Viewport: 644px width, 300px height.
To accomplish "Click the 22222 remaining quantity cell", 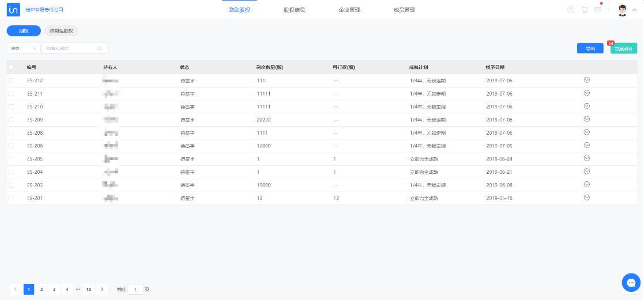I will [x=263, y=120].
